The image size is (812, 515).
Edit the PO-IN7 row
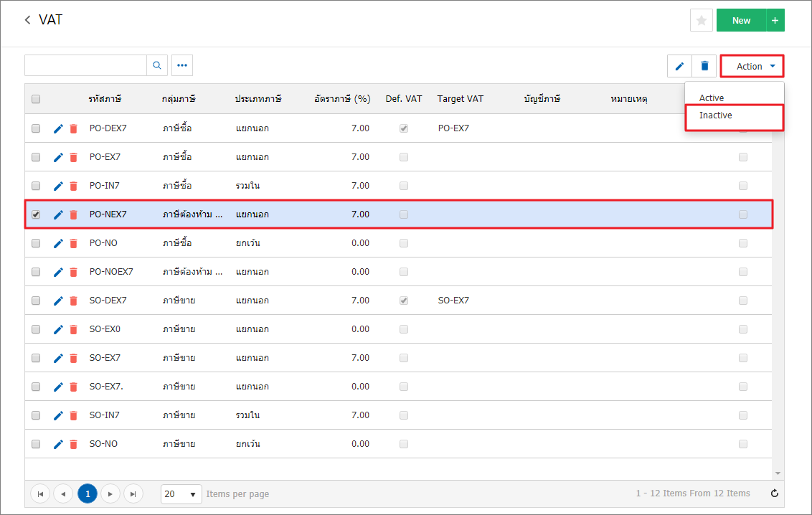point(59,186)
